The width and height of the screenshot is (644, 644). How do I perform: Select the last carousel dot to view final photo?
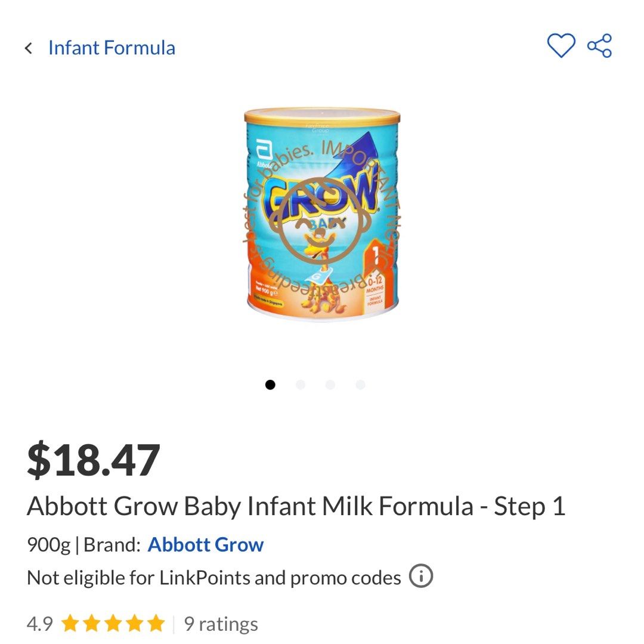coord(360,385)
